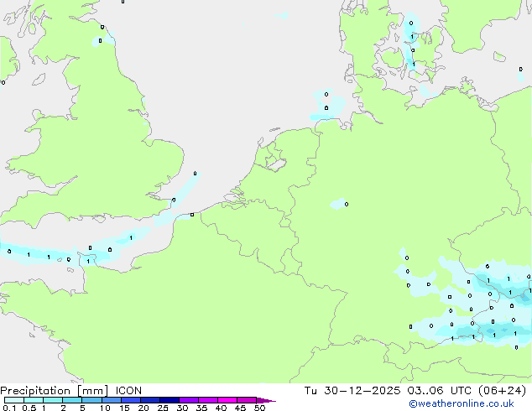Pick the 45–50 mm legend swatch
Viewport: 532px width, 411px height.
pos(247,400)
